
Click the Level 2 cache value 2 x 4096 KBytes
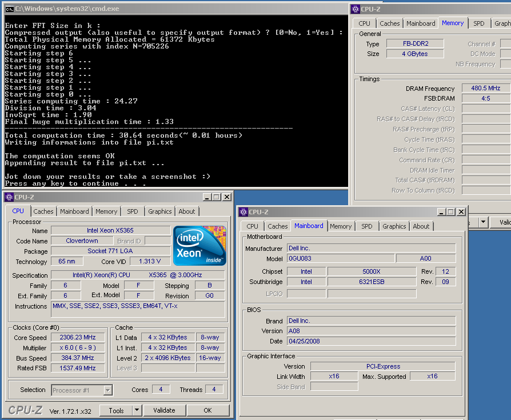[168, 358]
